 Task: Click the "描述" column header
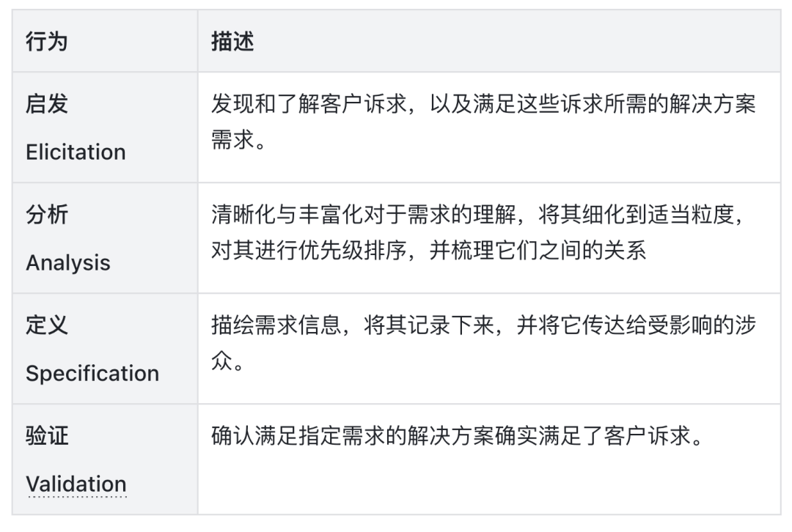coord(232,42)
